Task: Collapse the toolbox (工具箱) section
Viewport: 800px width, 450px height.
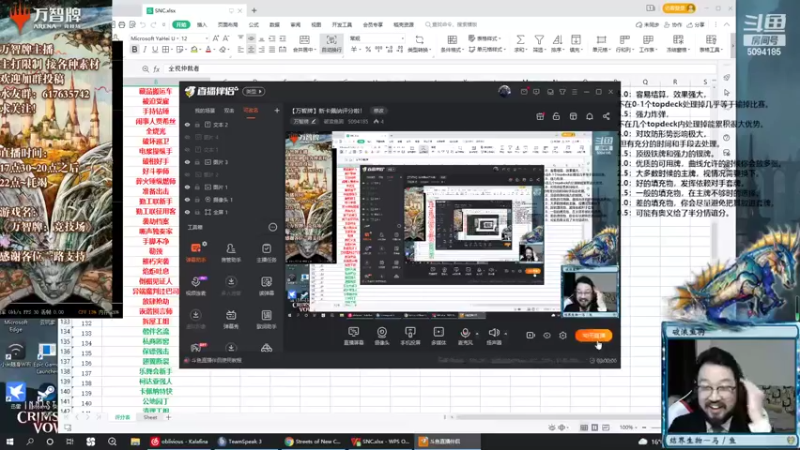Action: (x=272, y=227)
